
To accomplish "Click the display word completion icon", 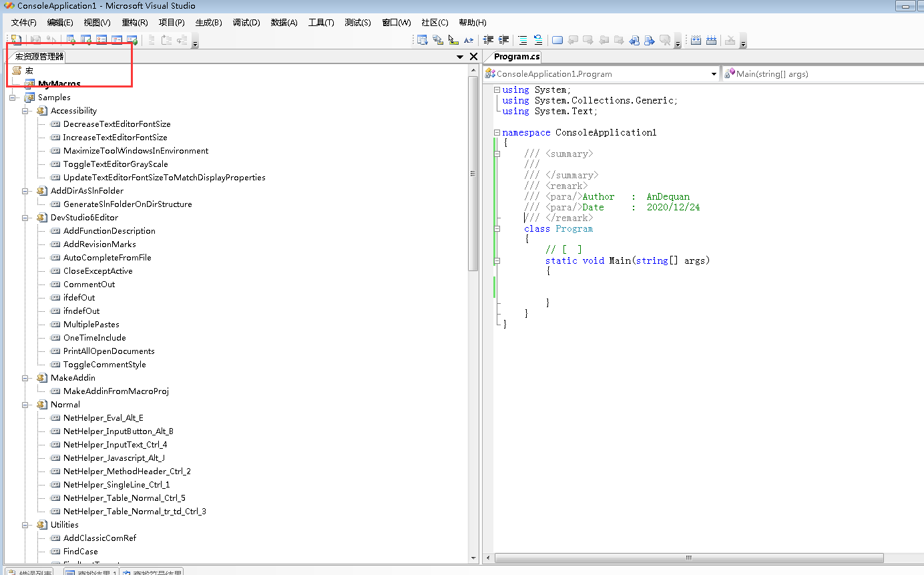I will tap(469, 40).
